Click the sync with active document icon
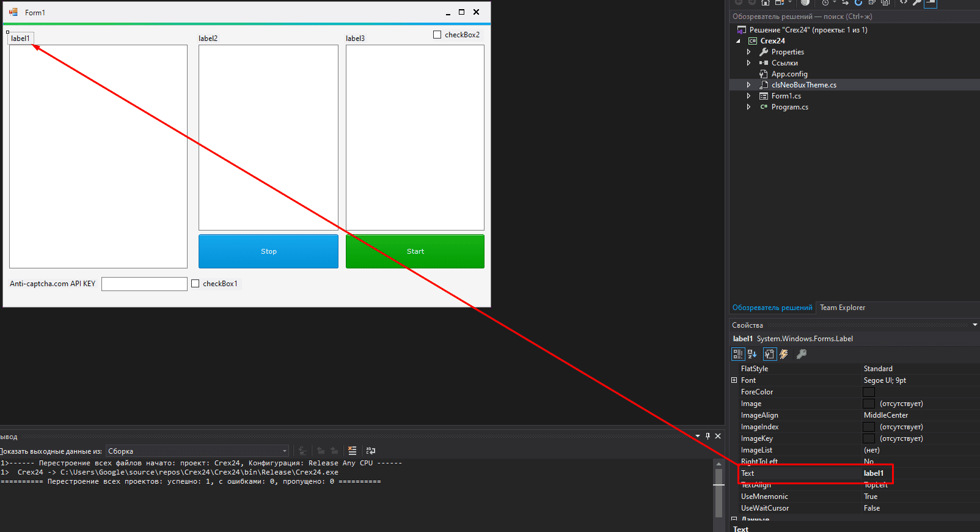The width and height of the screenshot is (980, 532). [x=845, y=2]
